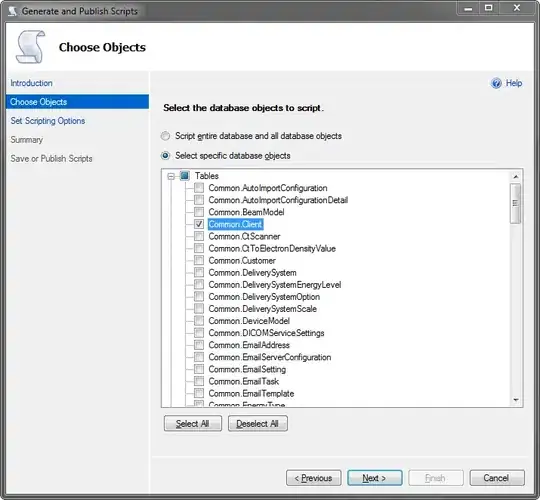540x500 pixels.
Task: Maximize the Generate and Publish Scripts window
Action: (488, 8)
